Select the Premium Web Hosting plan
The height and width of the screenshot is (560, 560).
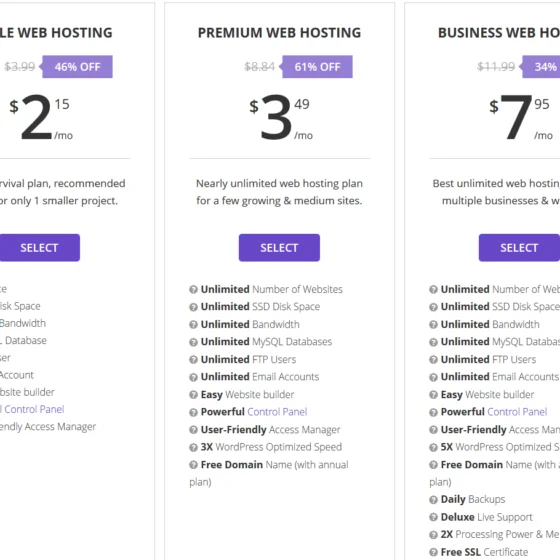279,248
